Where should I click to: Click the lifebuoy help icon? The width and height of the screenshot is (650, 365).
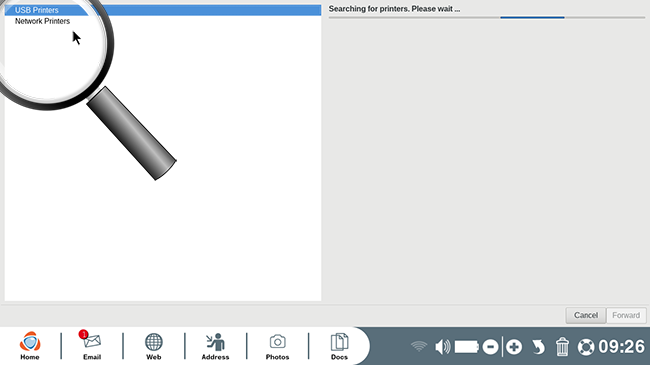pos(586,347)
